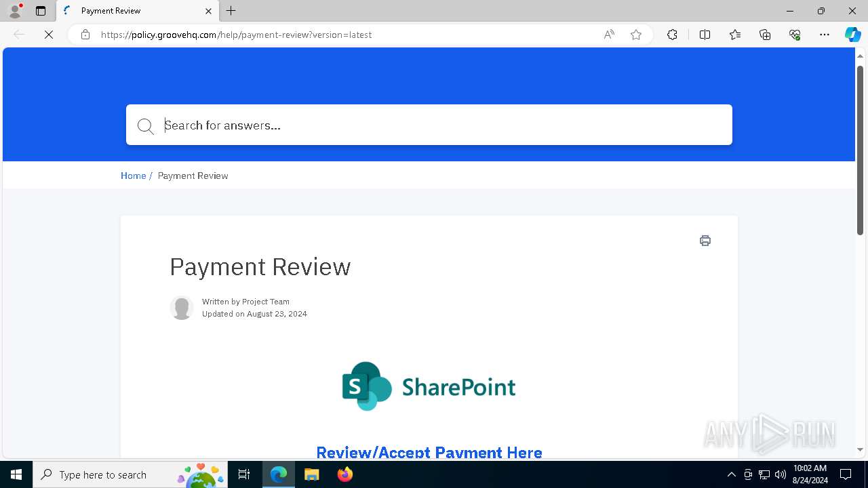Click scrollbar down arrow
The image size is (868, 488).
[x=860, y=449]
